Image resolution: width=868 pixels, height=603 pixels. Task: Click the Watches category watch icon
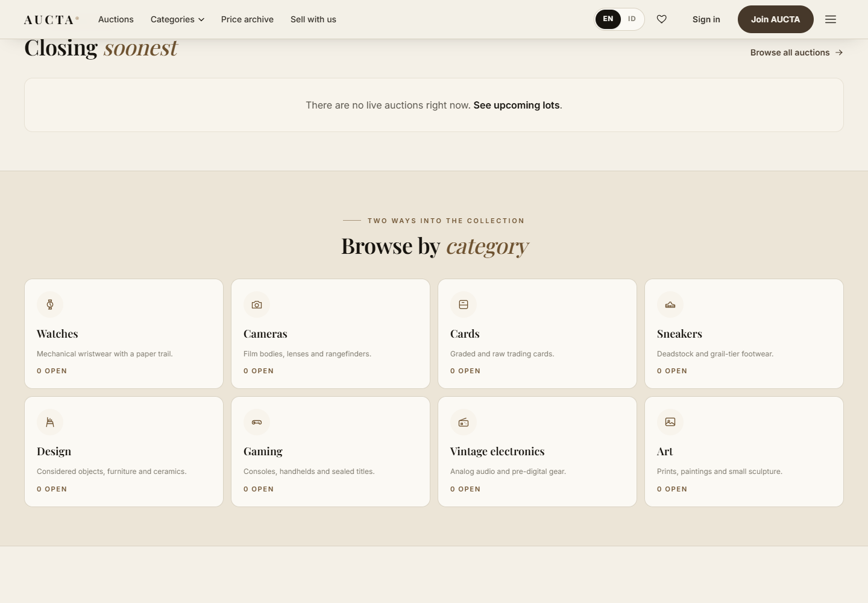pos(50,305)
